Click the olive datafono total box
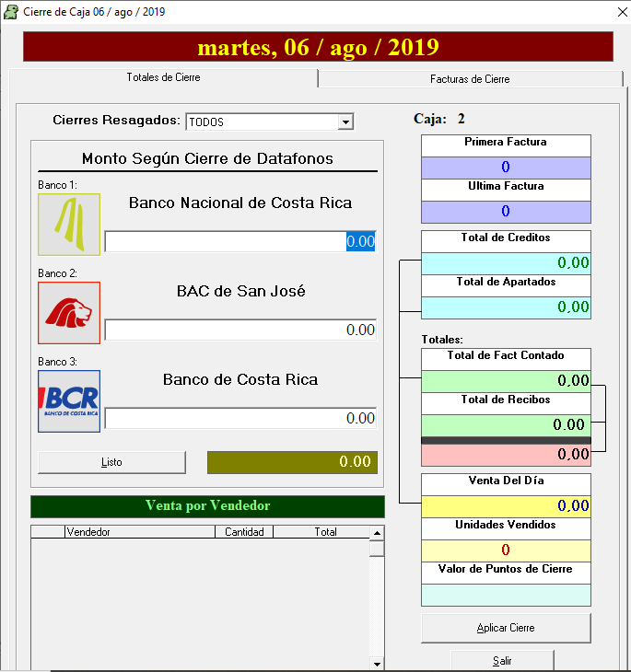The image size is (631, 672). [x=292, y=462]
